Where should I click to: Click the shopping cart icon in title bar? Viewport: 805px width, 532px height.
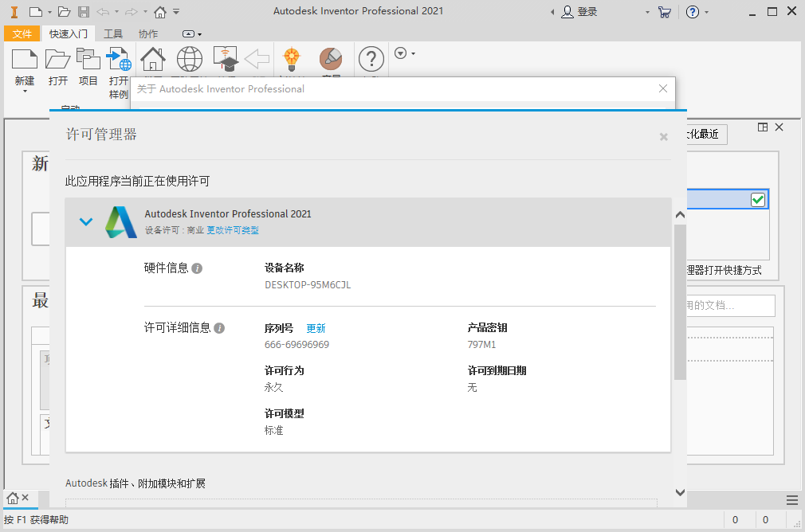[664, 12]
